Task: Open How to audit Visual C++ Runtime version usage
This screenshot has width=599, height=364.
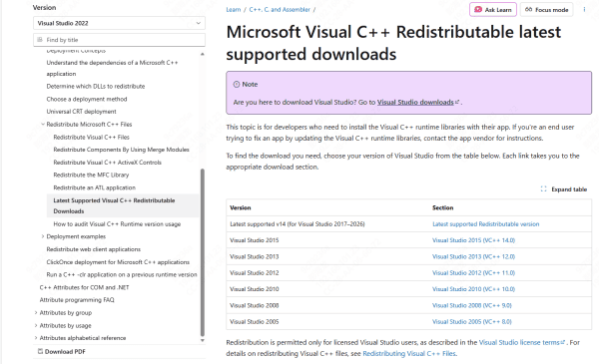Action: (x=117, y=224)
